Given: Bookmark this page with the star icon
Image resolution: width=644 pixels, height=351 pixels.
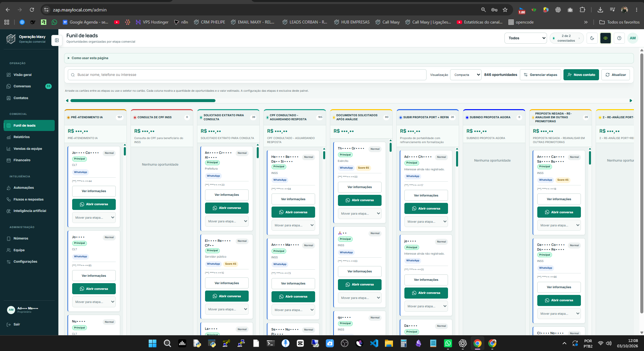Looking at the screenshot, I should (x=505, y=10).
